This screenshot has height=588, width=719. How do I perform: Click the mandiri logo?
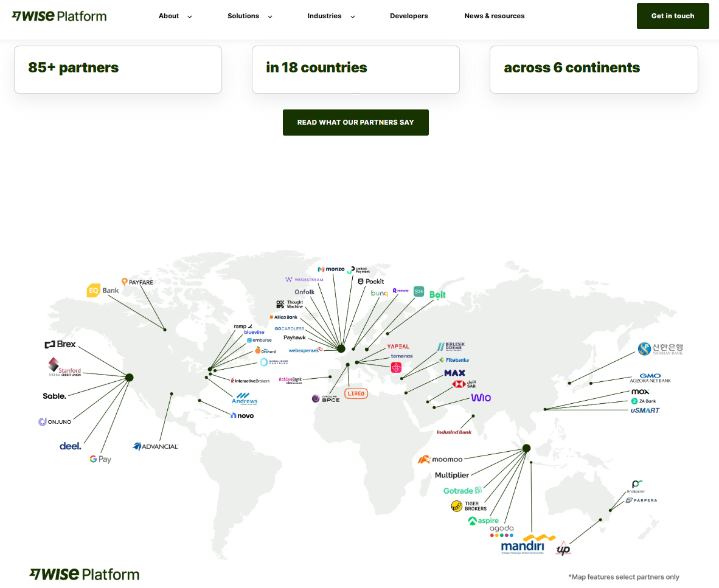527,544
